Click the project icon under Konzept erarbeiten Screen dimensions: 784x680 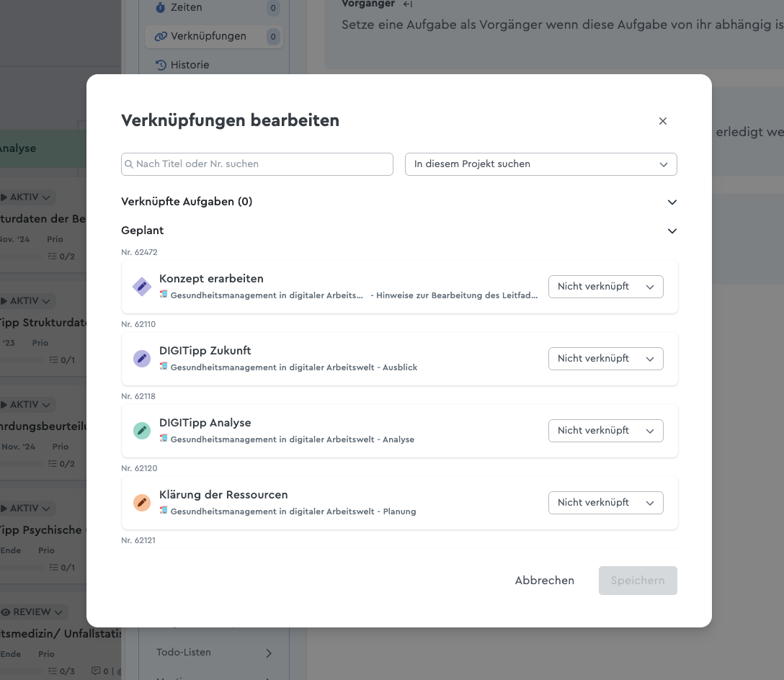point(164,295)
